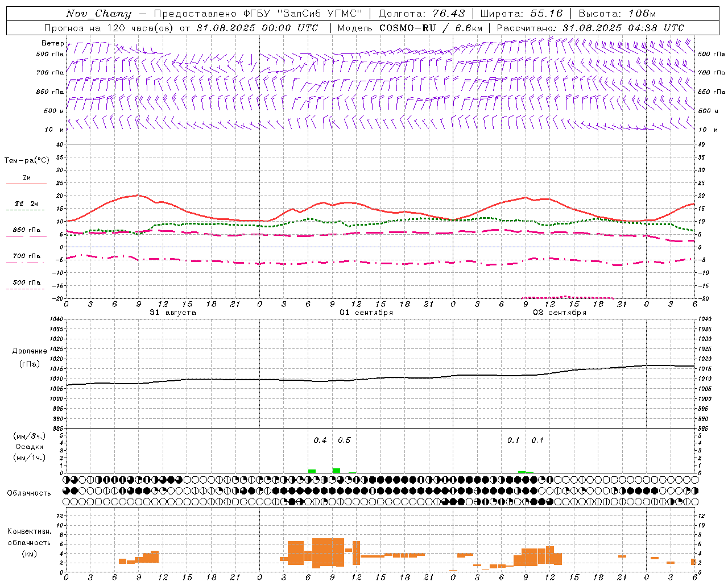Screen dimensions: 728x582
Task: Click the date label "01 сентября"
Action: [366, 313]
